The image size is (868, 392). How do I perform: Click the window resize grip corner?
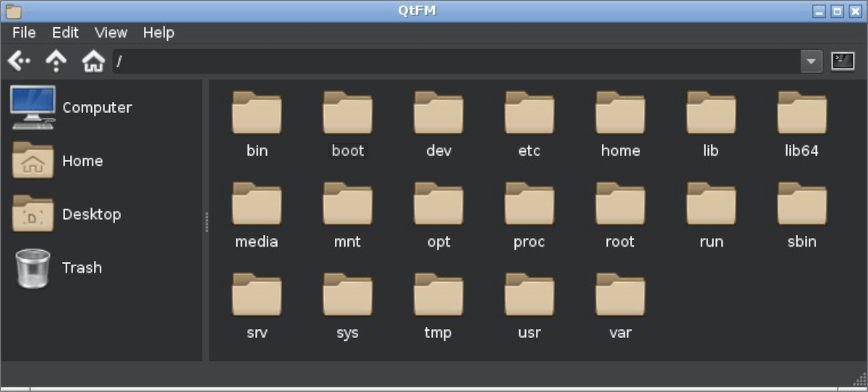[x=859, y=379]
